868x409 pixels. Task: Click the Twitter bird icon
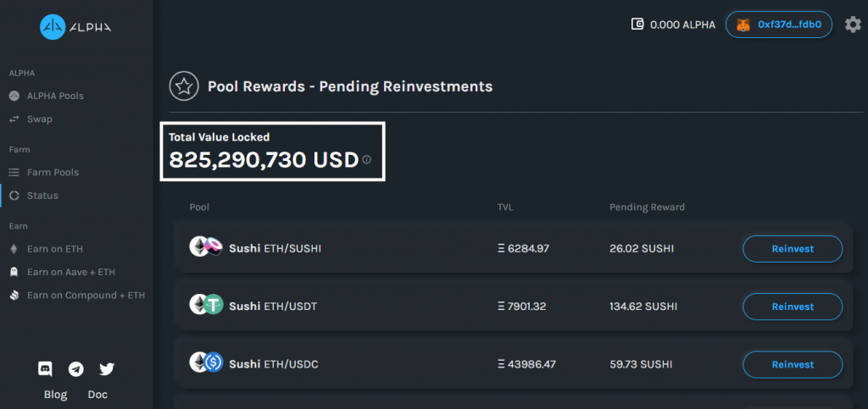click(106, 369)
